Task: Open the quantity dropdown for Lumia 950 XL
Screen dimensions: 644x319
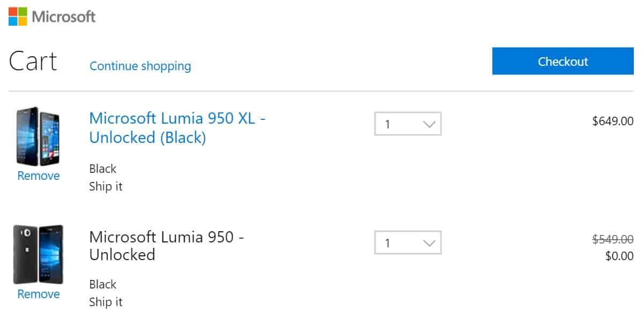Action: 407,124
